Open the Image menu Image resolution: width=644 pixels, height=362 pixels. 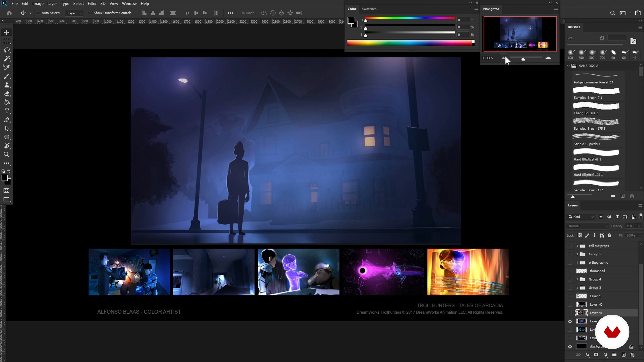point(38,4)
